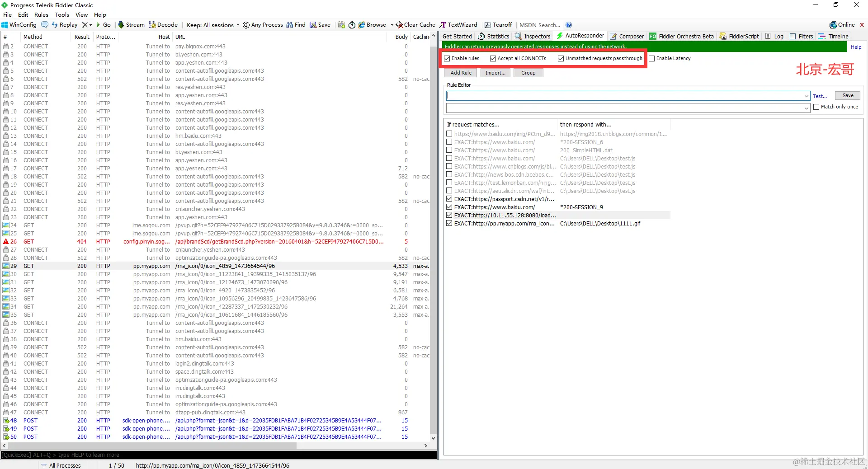The width and height of the screenshot is (868, 469).
Task: Click the Import... button
Action: [495, 73]
